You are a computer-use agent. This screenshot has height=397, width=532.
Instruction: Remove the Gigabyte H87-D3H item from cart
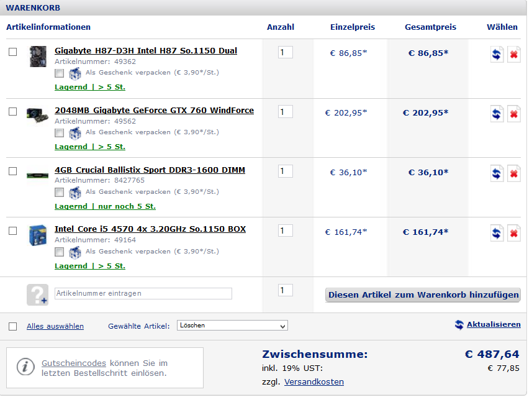tap(513, 54)
